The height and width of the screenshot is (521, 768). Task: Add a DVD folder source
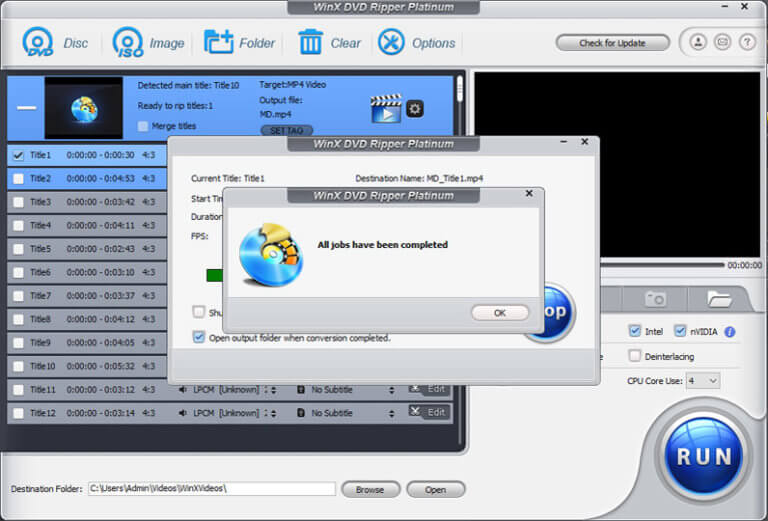click(239, 43)
